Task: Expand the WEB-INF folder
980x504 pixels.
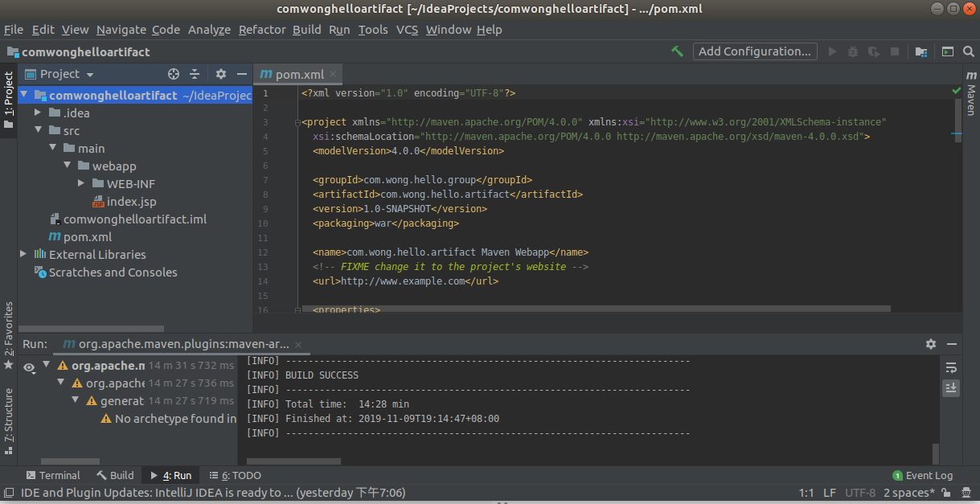Action: (x=81, y=183)
